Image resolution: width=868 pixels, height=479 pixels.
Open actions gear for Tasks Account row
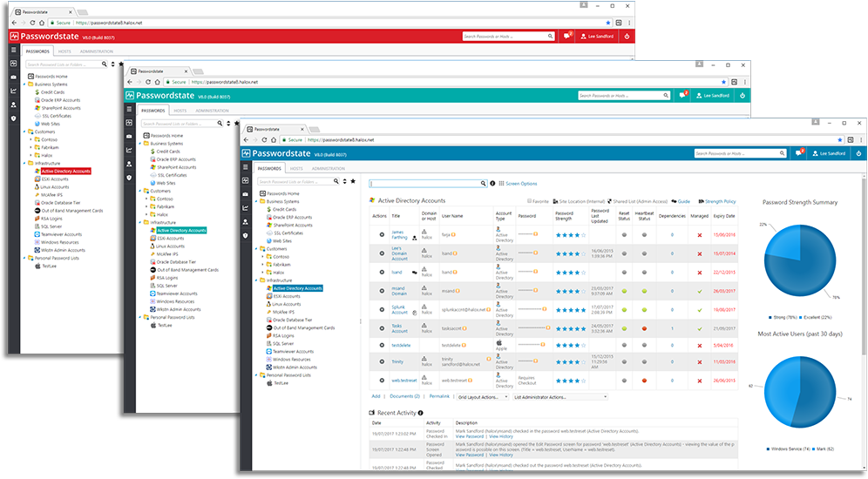[382, 328]
